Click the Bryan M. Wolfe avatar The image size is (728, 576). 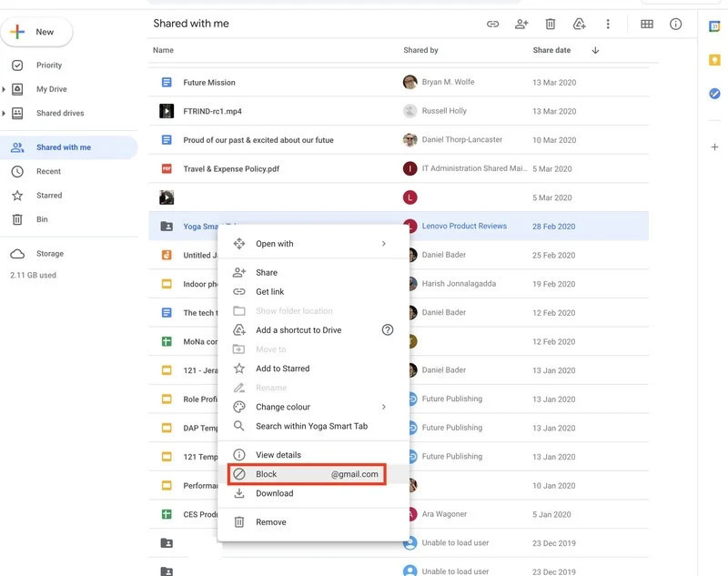pyautogui.click(x=410, y=82)
